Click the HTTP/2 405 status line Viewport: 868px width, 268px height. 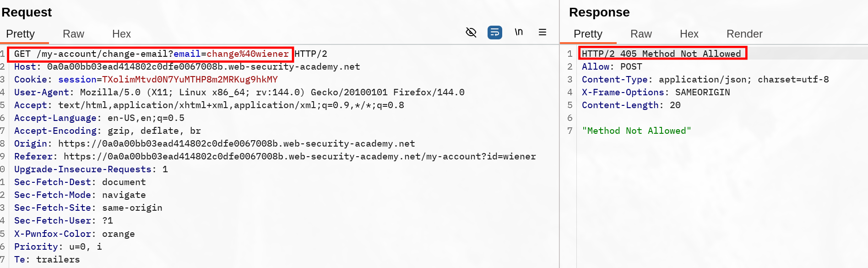coord(662,54)
